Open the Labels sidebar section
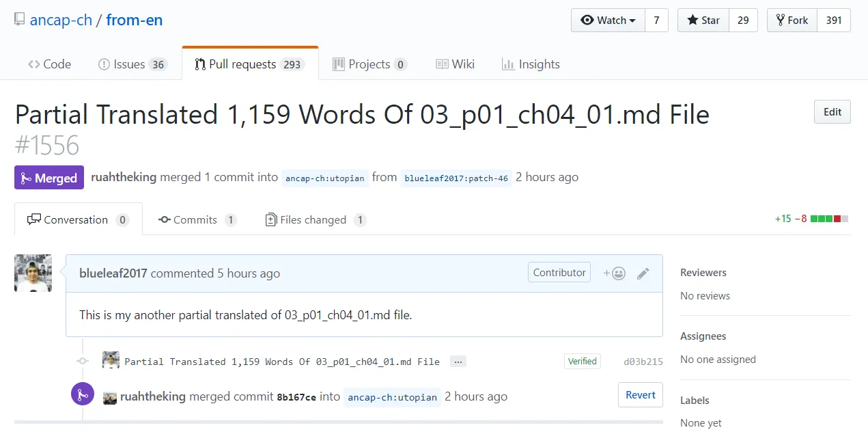 tap(695, 400)
